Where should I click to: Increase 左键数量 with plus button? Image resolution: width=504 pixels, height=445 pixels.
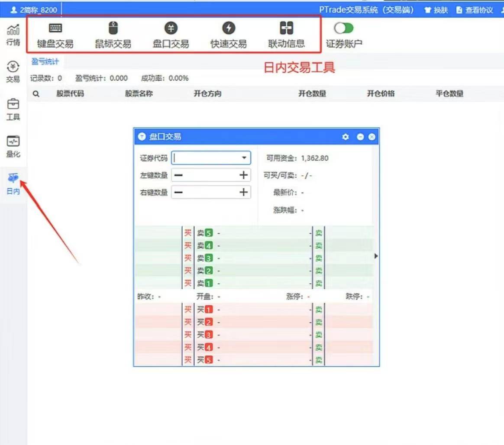coord(243,175)
